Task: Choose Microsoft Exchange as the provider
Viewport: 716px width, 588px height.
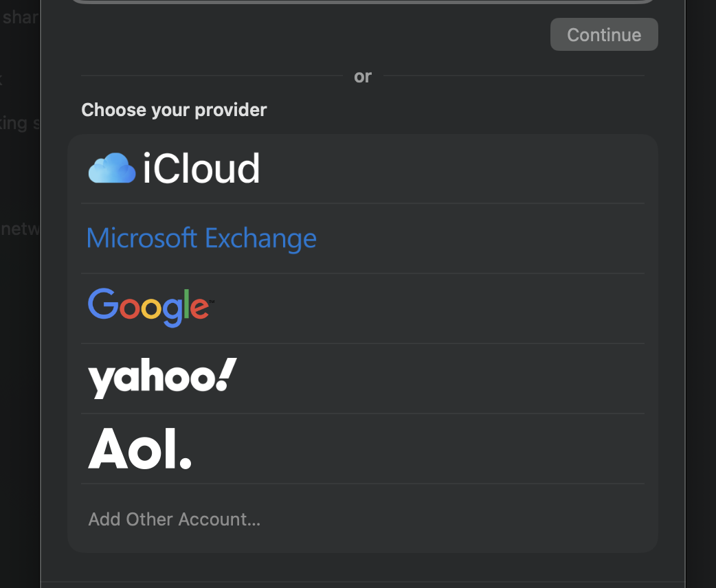Action: (201, 238)
